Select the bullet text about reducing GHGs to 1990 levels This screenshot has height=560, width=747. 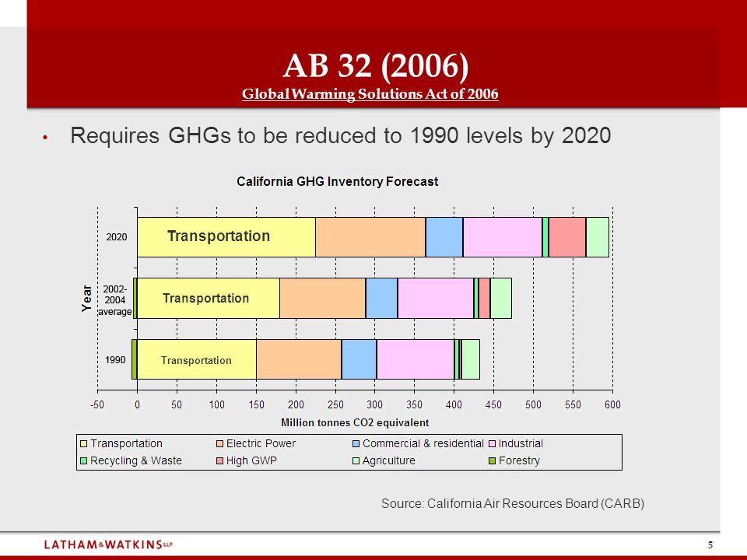point(341,135)
